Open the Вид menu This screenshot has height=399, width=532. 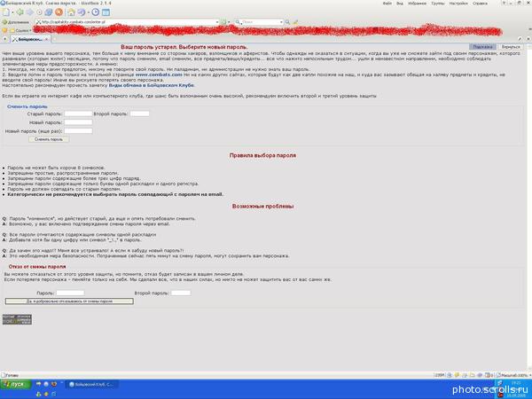tap(400, 4)
